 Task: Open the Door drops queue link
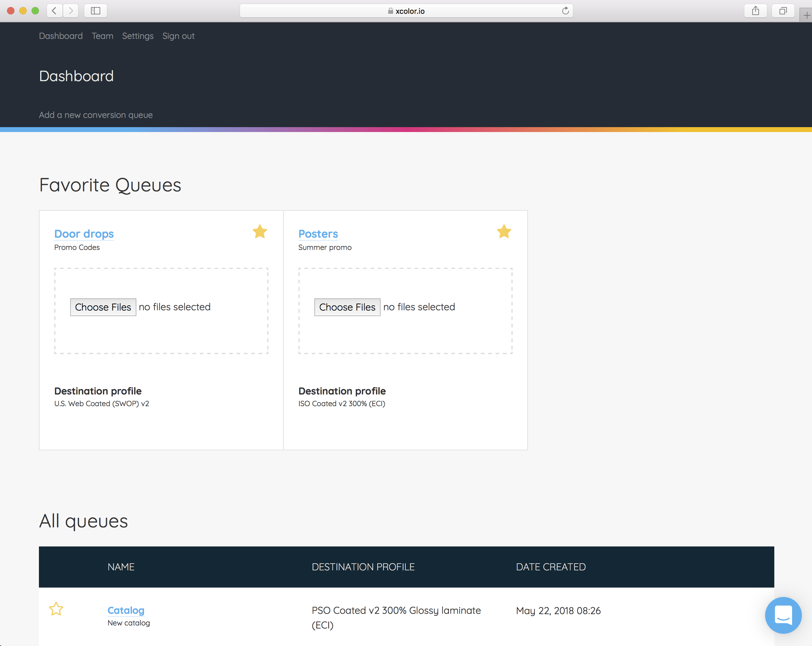coord(84,234)
